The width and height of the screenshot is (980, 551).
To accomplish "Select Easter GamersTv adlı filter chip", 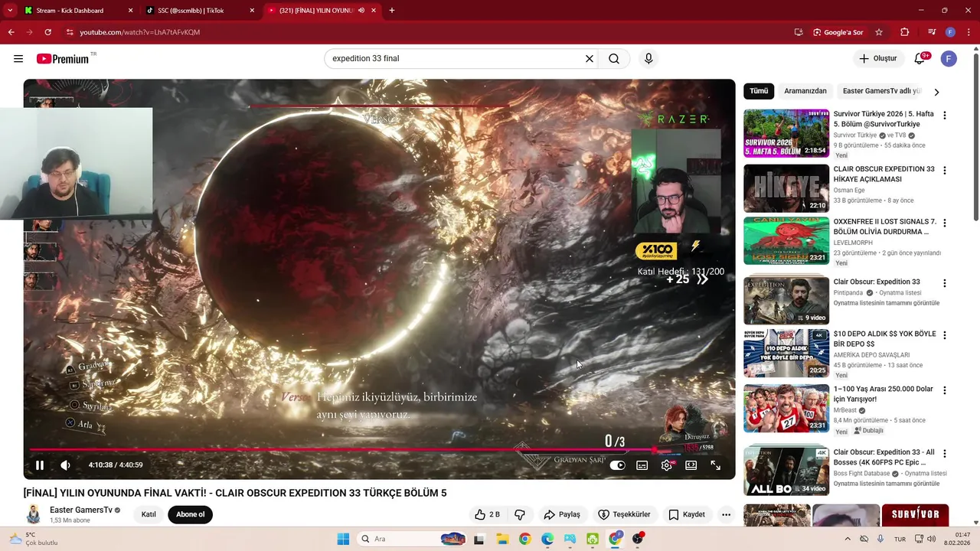I will [881, 91].
